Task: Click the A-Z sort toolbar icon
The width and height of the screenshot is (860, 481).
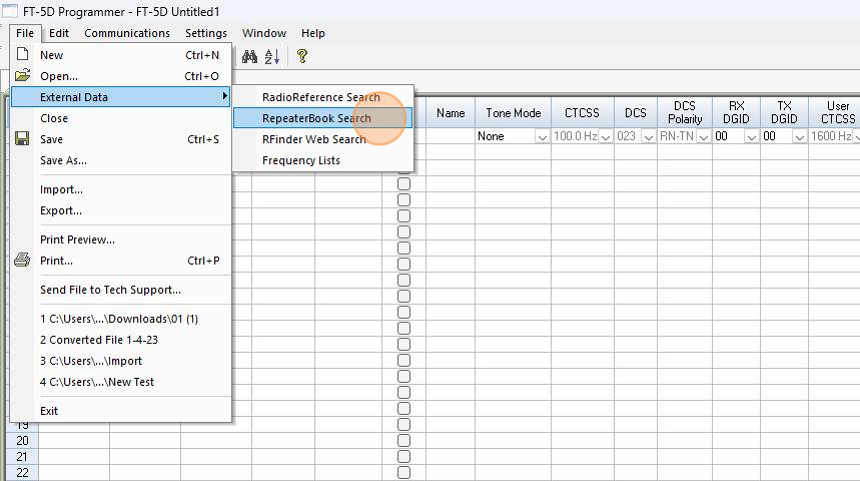Action: (x=272, y=56)
